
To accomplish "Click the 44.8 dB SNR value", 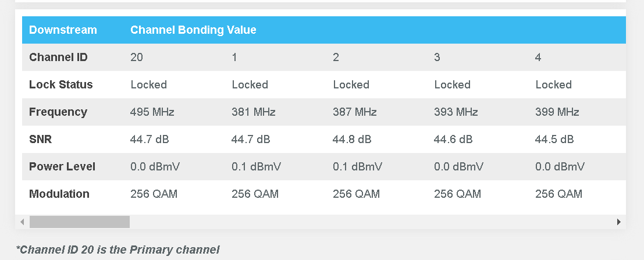I will [352, 139].
